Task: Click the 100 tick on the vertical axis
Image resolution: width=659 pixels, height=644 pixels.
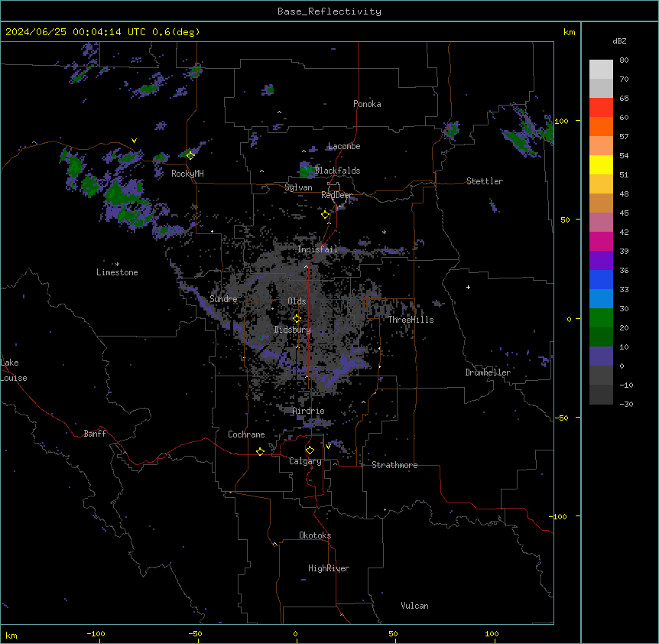Action: tap(561, 121)
